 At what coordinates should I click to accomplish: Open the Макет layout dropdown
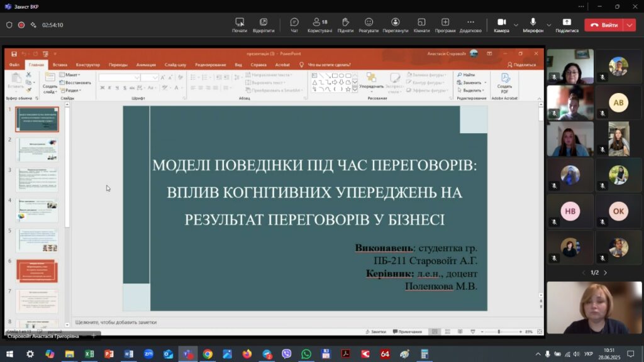pyautogui.click(x=70, y=75)
